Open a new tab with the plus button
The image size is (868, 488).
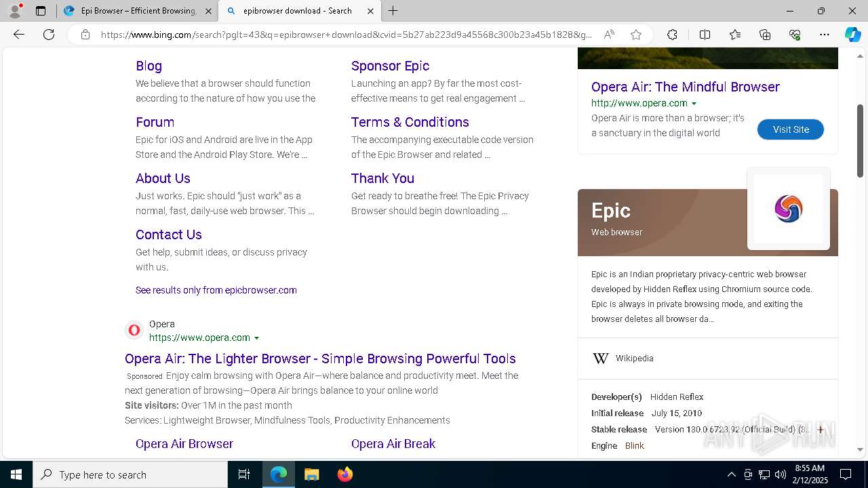point(393,11)
